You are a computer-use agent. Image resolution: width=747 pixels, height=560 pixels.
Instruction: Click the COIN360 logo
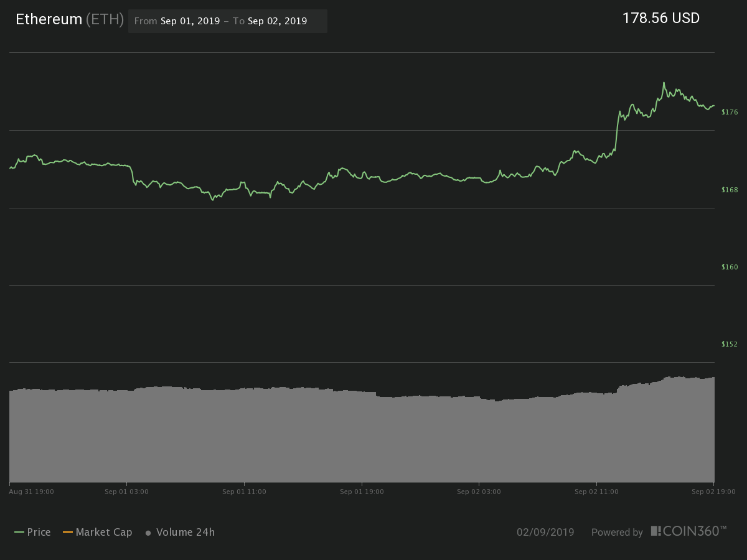(x=688, y=531)
